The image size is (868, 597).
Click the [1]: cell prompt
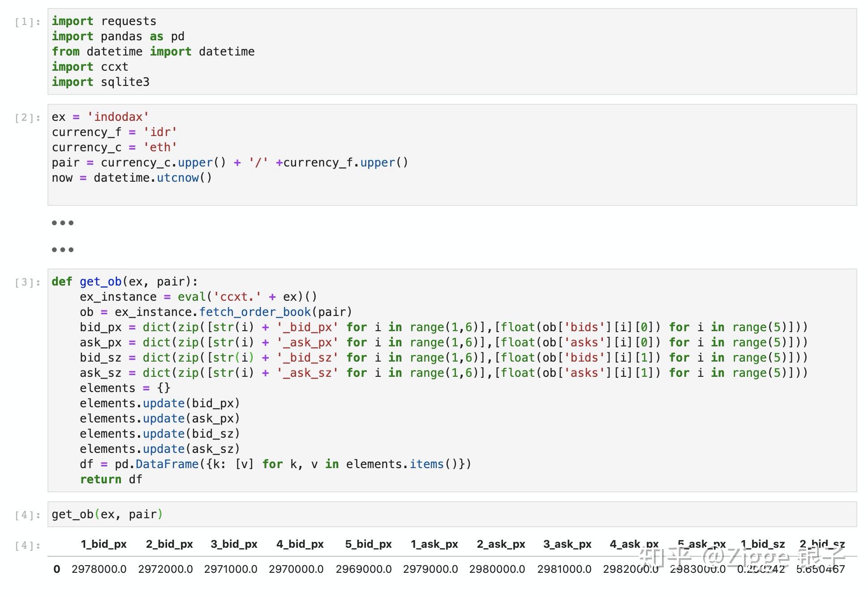[x=27, y=22]
